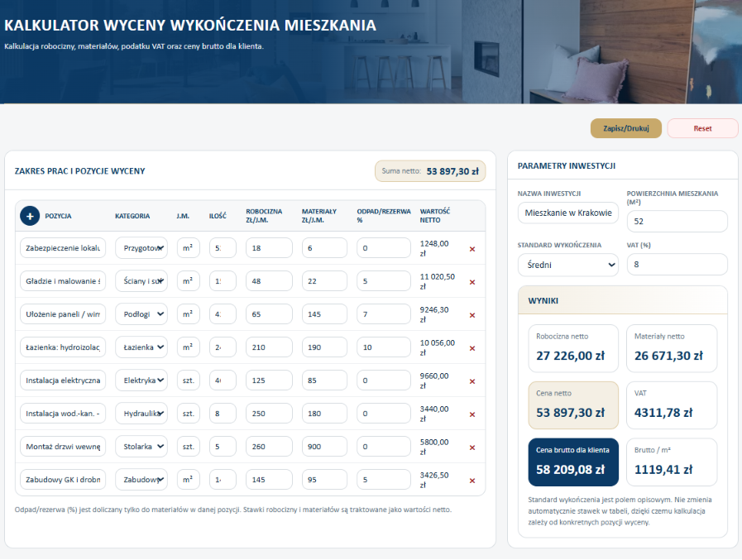
Task: Click the Zapisz/Drukuj button
Action: [x=625, y=128]
